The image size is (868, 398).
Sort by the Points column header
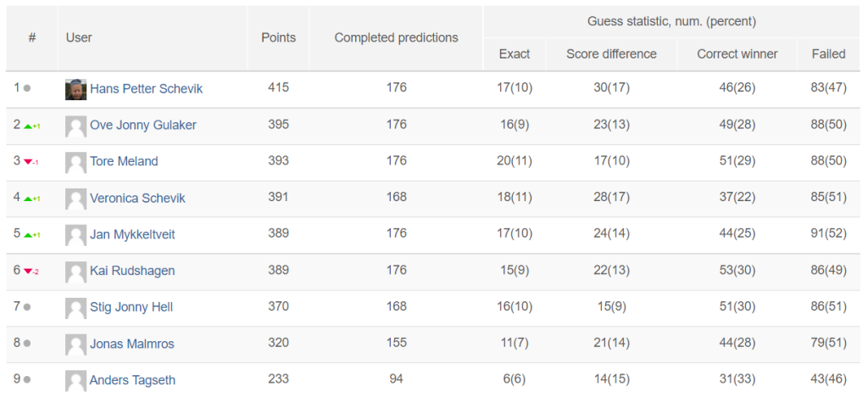click(x=278, y=37)
